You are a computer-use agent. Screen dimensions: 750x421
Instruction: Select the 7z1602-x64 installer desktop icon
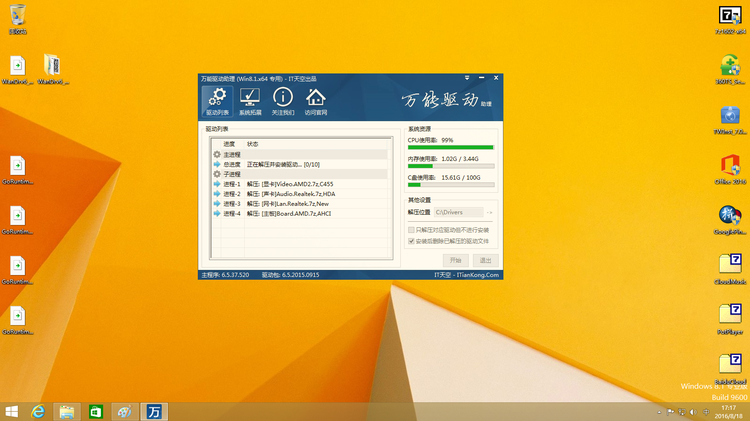coord(730,20)
